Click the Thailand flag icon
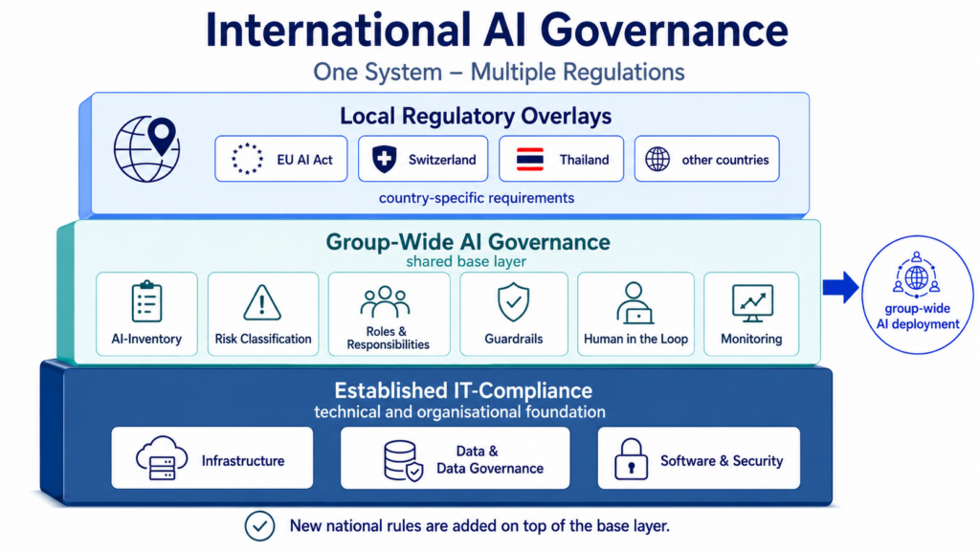980x551 pixels. point(530,160)
